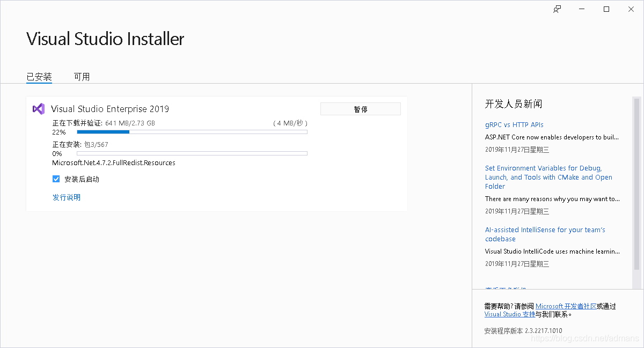The height and width of the screenshot is (348, 644).
Task: Click the Microsoft.Net.4.7.2.FullRedist.Resources package name
Action: [114, 162]
